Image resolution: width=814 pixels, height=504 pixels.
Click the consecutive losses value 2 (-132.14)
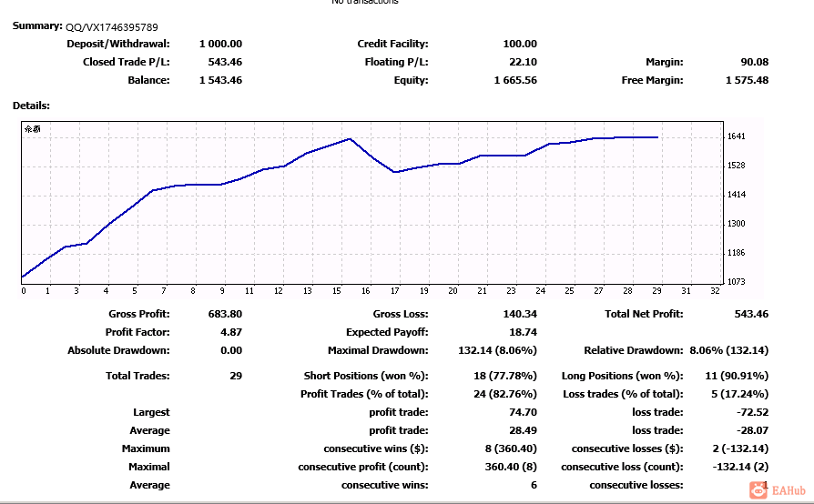point(740,449)
